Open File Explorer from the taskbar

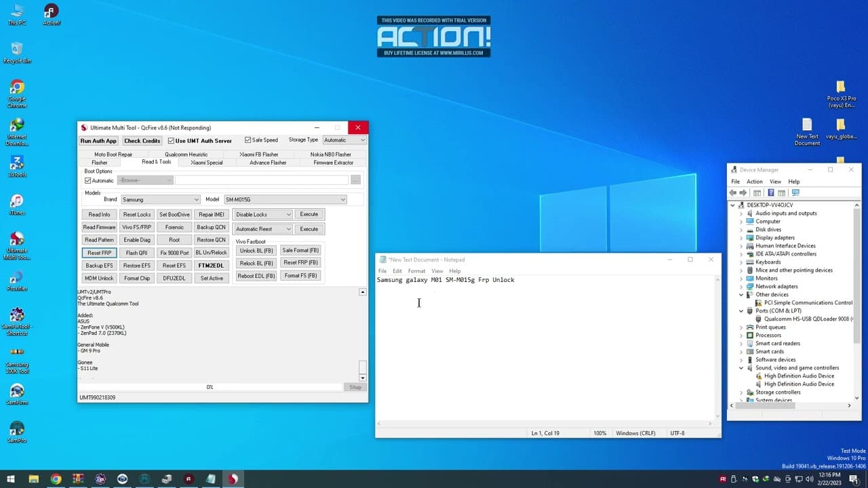33,479
